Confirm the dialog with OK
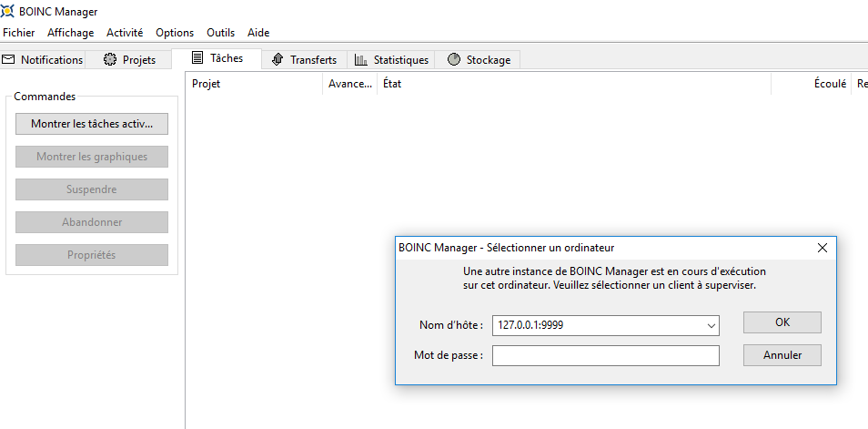Screen dimensions: 868x429 click(782, 322)
